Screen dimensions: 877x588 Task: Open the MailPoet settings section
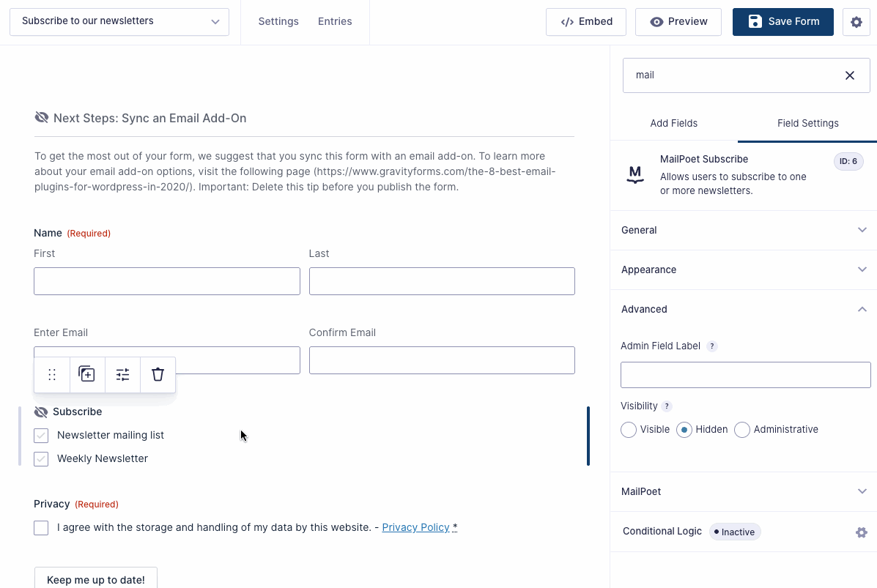tap(743, 491)
